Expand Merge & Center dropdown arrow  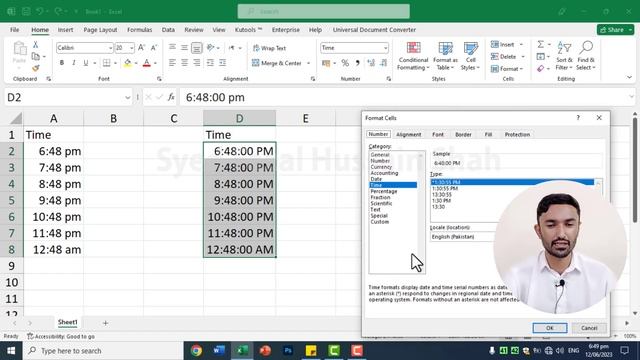point(308,63)
